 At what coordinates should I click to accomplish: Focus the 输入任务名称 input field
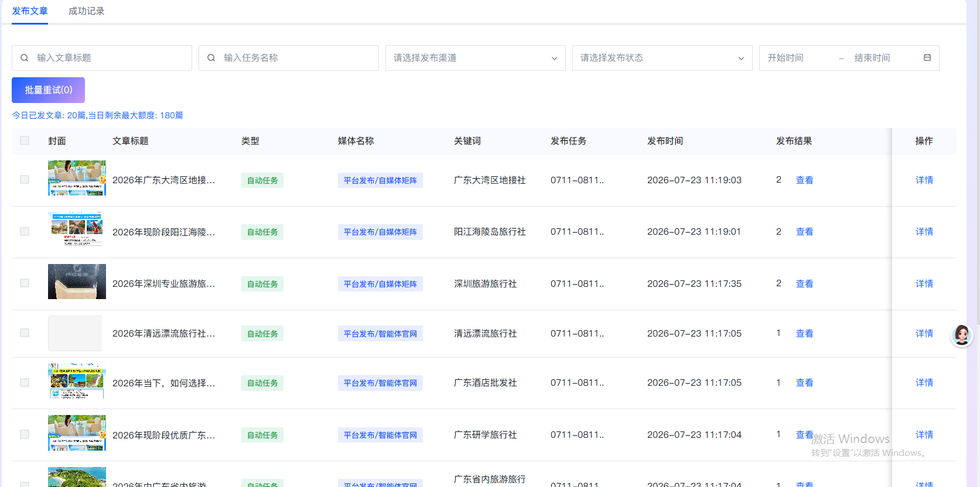[x=289, y=58]
